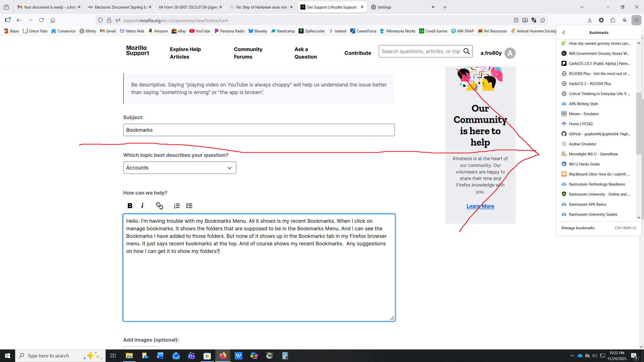644x362 pixels.
Task: Show hidden system tray icons
Action: (572, 355)
